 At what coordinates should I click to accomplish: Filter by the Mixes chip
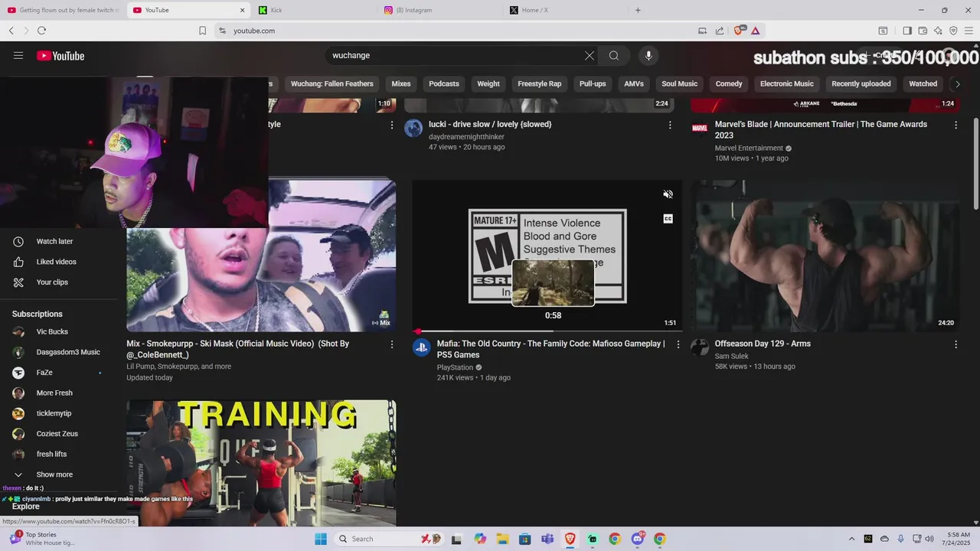[401, 84]
